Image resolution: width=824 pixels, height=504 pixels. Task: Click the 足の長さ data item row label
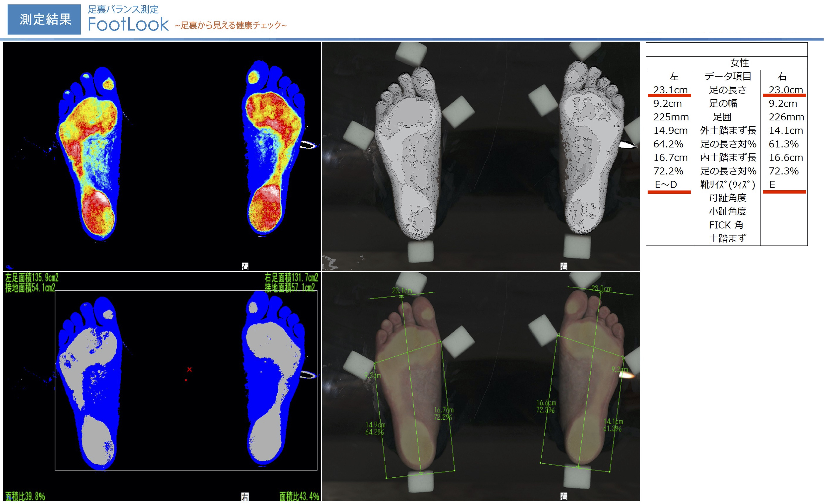[728, 90]
